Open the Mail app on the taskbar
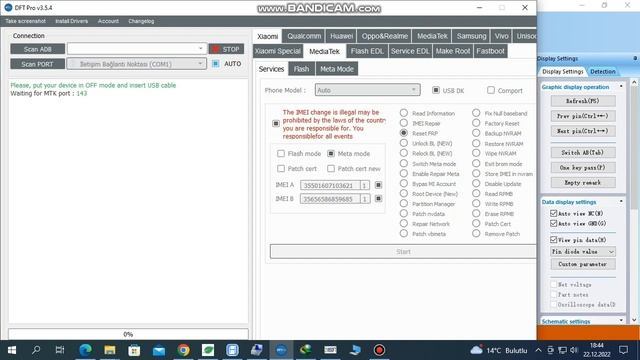The width and height of the screenshot is (640, 360). tap(159, 350)
